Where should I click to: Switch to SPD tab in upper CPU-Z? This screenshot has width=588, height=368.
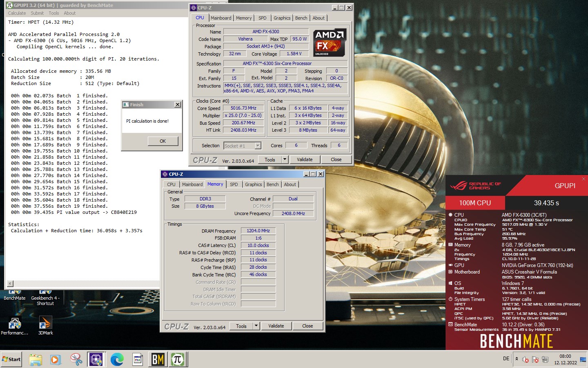click(263, 18)
